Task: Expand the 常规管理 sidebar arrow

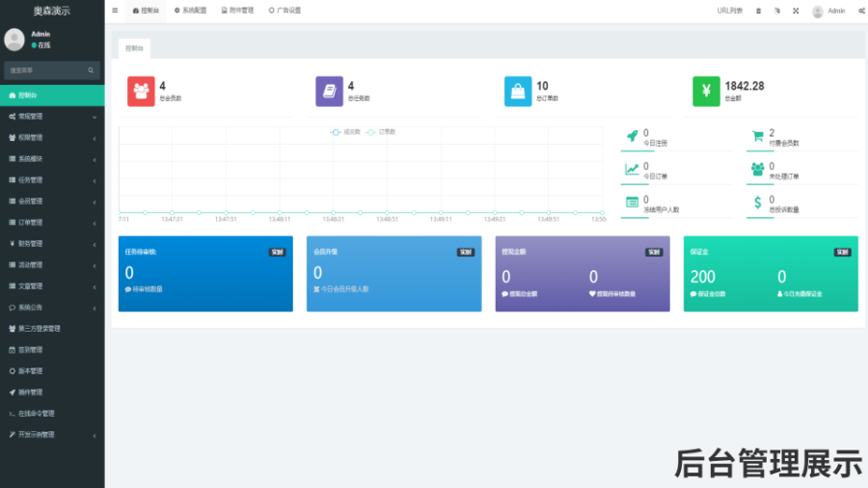Action: tap(95, 117)
